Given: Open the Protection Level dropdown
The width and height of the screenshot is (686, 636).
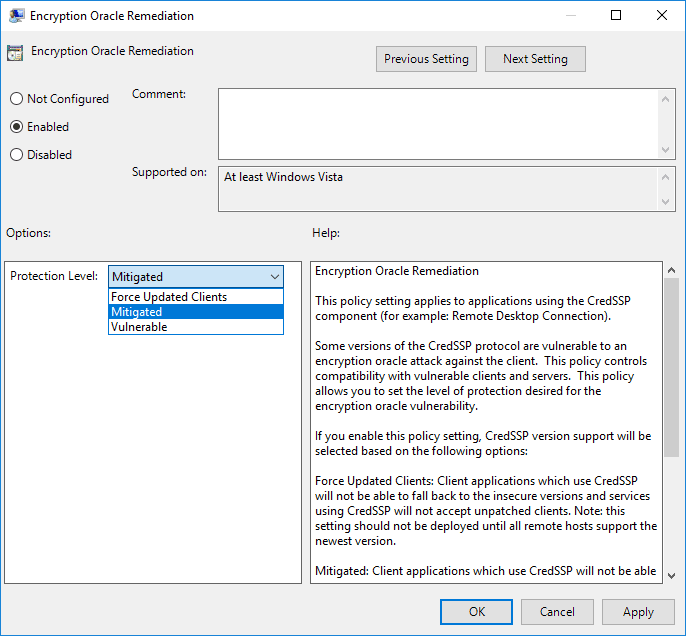Looking at the screenshot, I should coord(196,277).
